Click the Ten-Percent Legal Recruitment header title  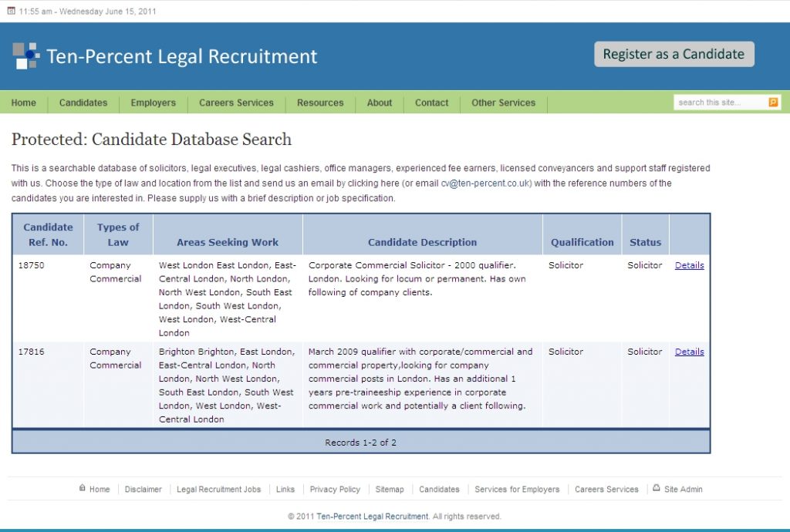point(182,56)
